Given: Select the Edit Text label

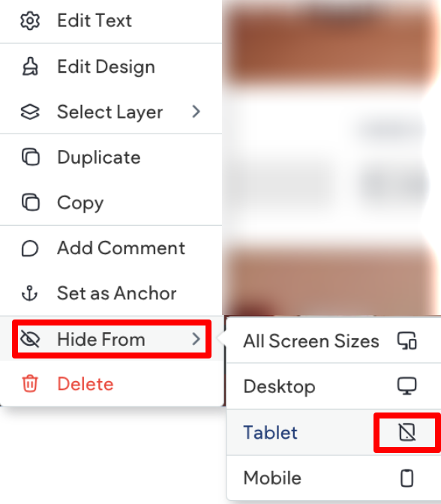Looking at the screenshot, I should pyautogui.click(x=94, y=20).
